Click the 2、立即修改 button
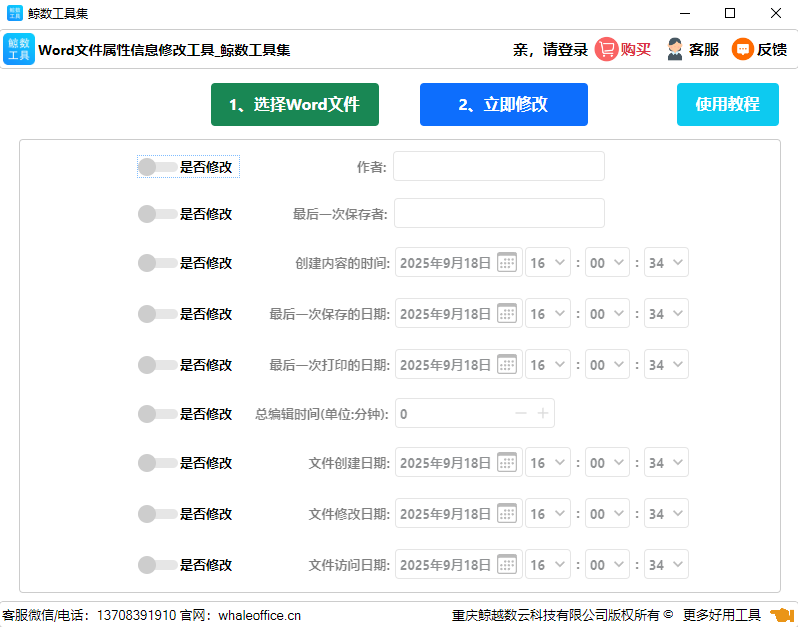Viewport: 798px width, 627px height. click(503, 104)
